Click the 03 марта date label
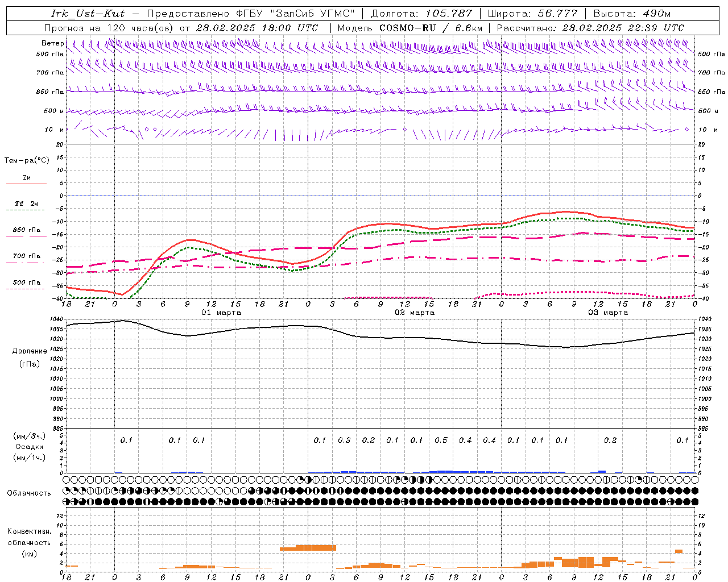 point(608,313)
